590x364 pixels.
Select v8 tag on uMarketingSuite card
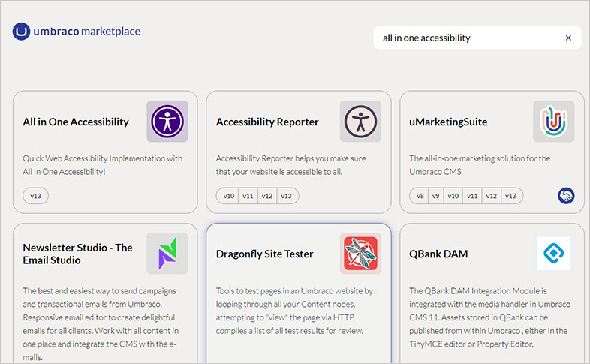419,196
